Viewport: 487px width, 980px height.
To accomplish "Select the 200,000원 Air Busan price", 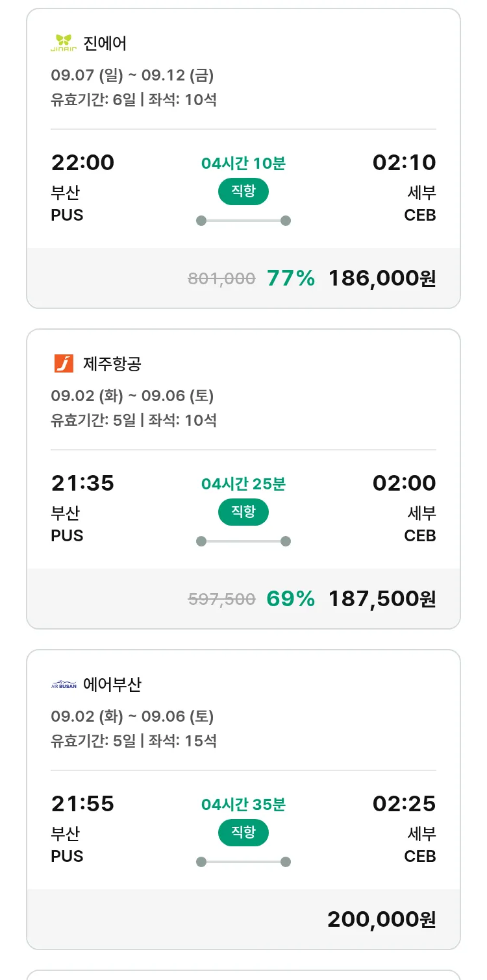I will (382, 920).
